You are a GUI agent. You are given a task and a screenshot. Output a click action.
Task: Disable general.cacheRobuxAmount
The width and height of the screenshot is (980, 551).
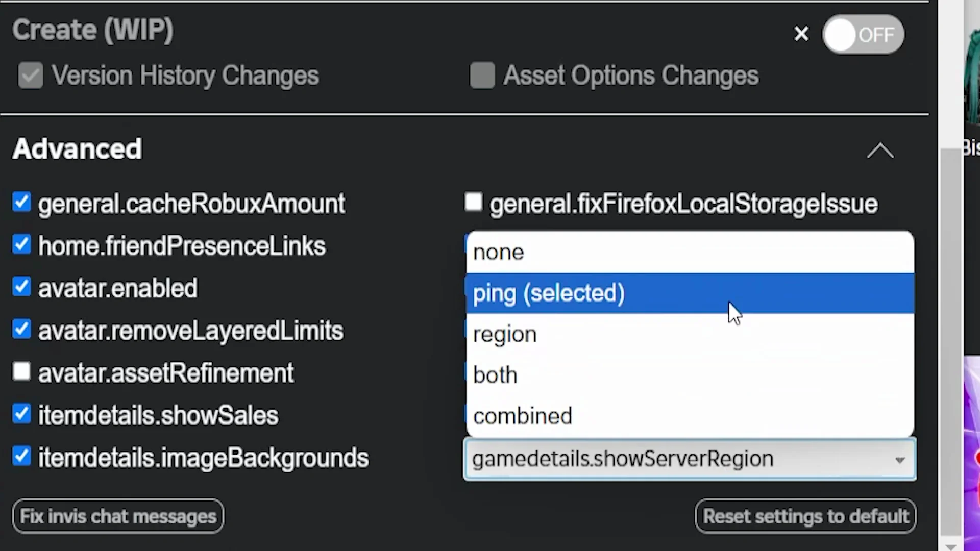point(21,203)
